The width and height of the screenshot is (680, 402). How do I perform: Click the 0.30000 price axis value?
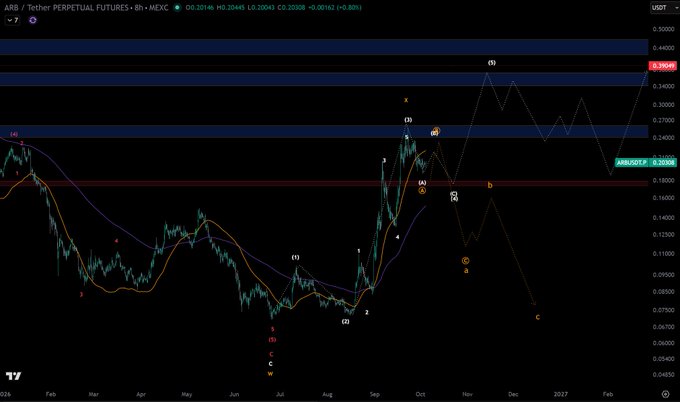pyautogui.click(x=664, y=105)
